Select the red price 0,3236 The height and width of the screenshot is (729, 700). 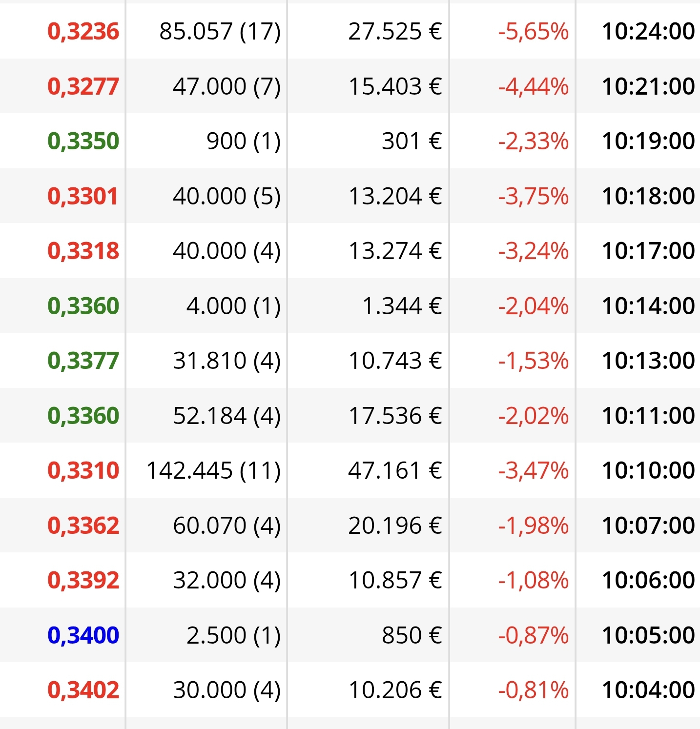tap(83, 31)
